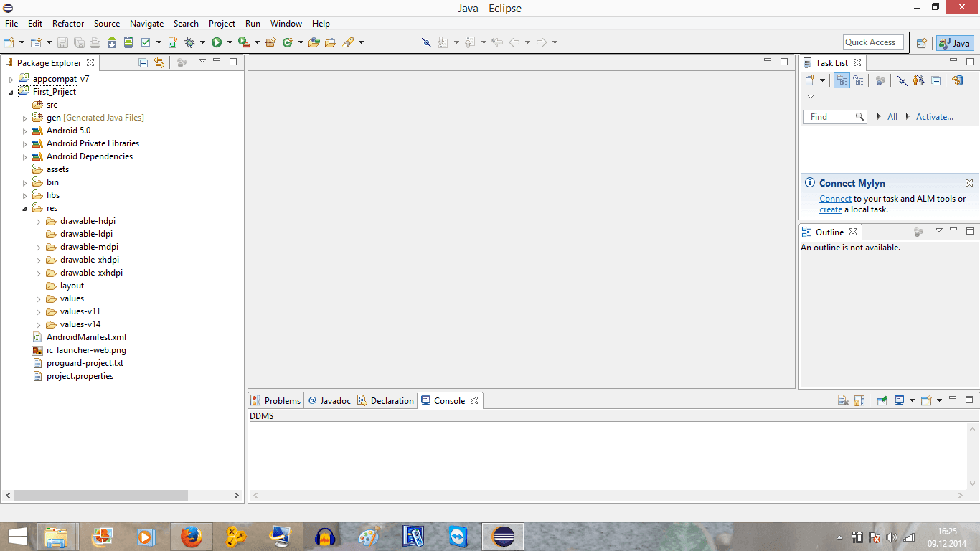Select the Java perspective button
The image size is (980, 551).
coord(955,43)
